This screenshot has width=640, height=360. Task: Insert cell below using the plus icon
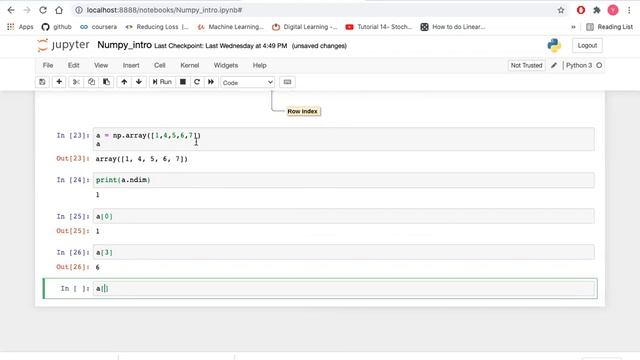coord(59,82)
